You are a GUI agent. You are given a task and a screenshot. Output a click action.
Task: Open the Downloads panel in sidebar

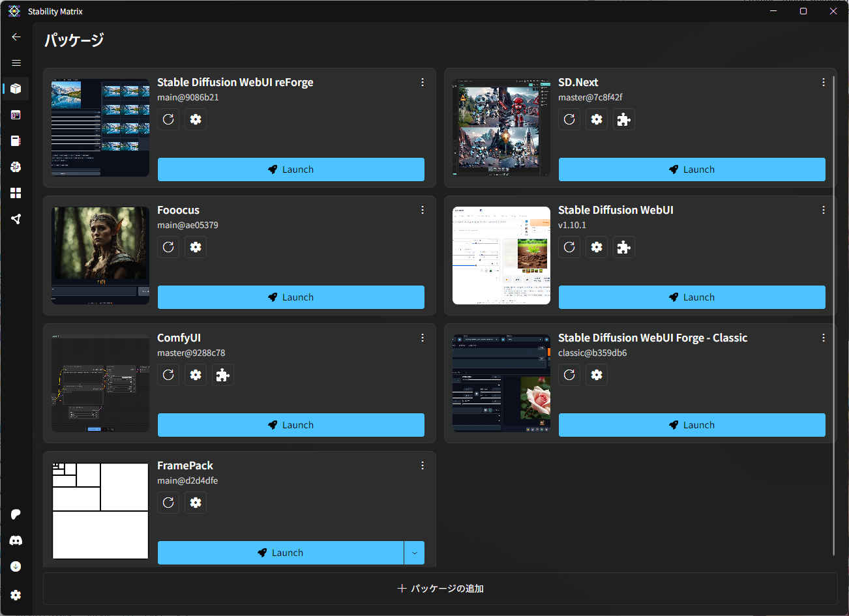[16, 566]
